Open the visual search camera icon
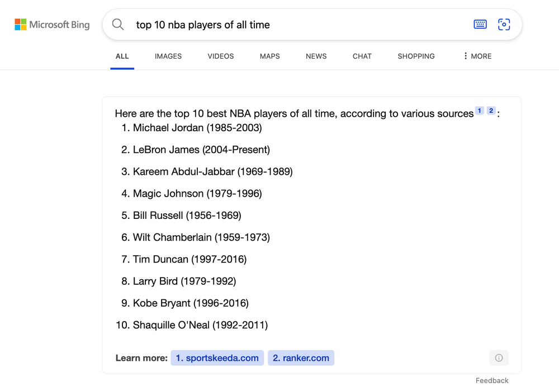This screenshot has width=559, height=392. (x=504, y=24)
